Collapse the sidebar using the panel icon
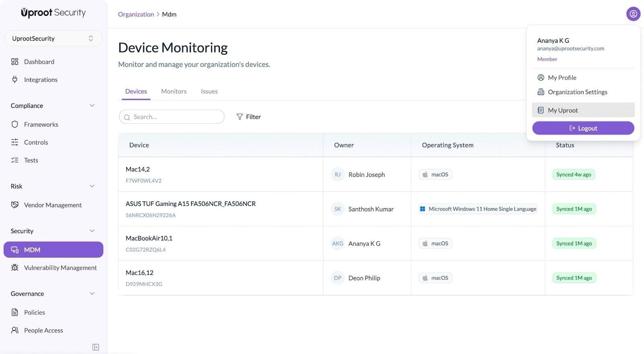644x354 pixels. (x=95, y=347)
